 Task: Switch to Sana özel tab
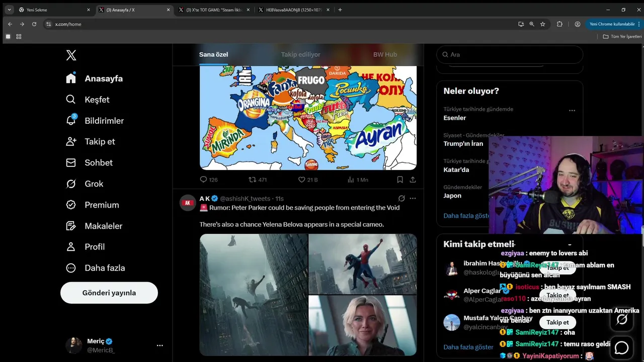tap(214, 54)
